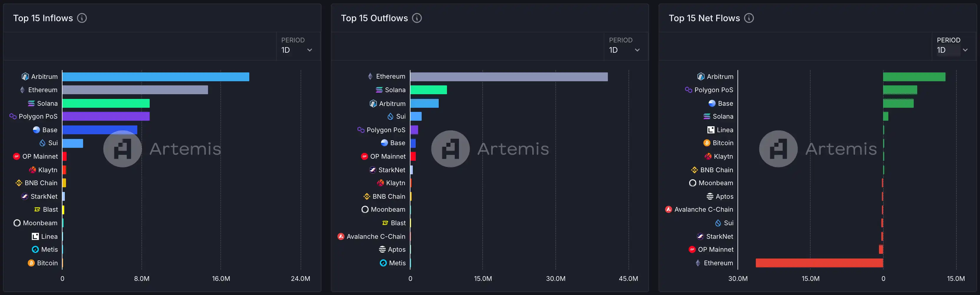Expand the Period selector in Net Flows panel

pyautogui.click(x=952, y=50)
